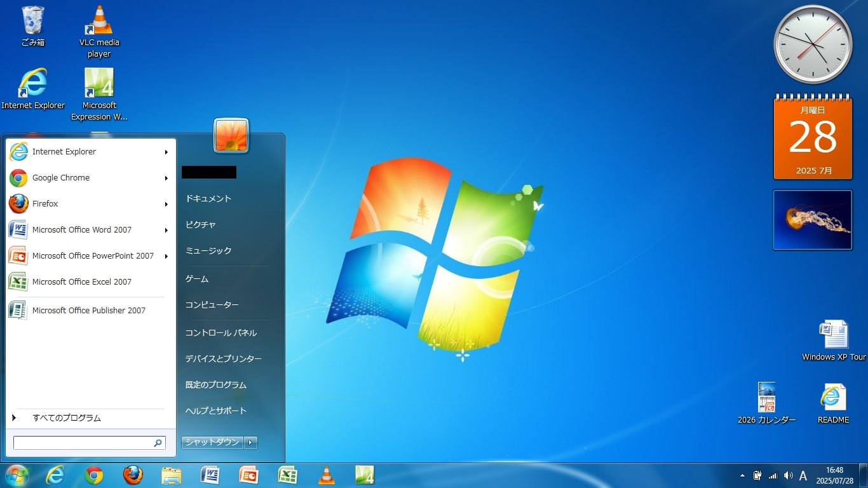The width and height of the screenshot is (868, 488).
Task: Expand the Microsoft Office Word 2007 submenu arrow
Action: 166,230
